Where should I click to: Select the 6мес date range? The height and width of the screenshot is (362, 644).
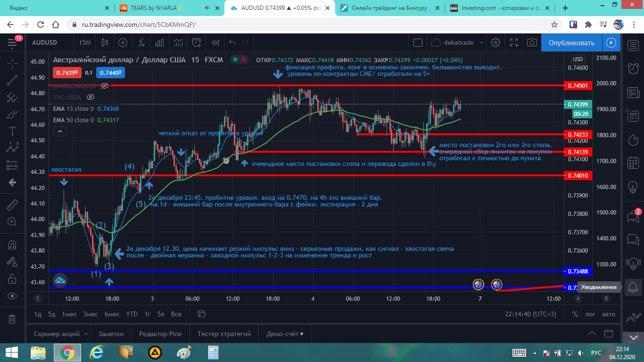112,314
